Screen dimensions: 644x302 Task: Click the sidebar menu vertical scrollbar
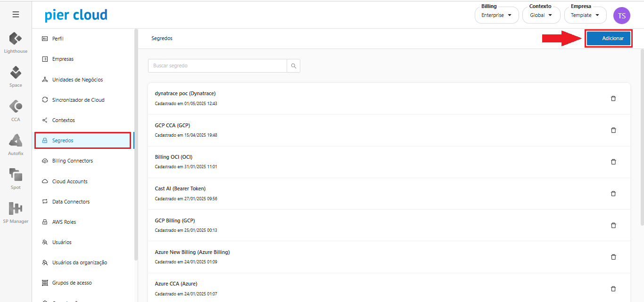point(136,141)
